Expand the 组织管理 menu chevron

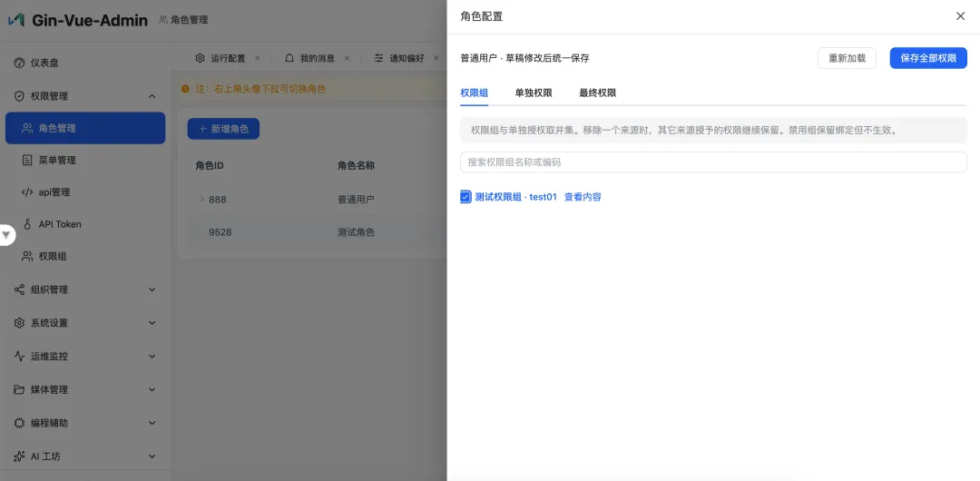coord(152,290)
